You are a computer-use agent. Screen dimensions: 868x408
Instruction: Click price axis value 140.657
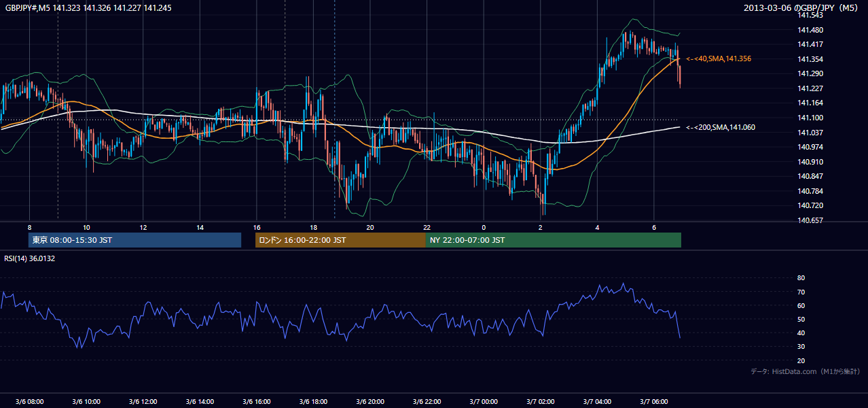coord(810,220)
